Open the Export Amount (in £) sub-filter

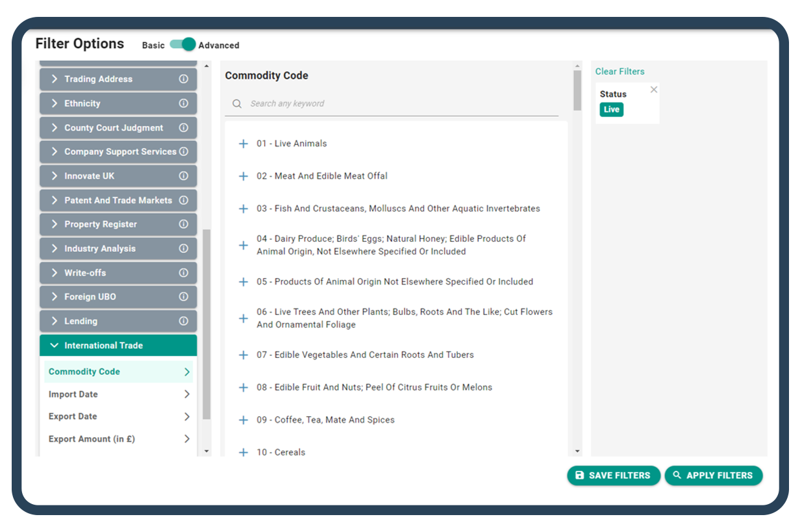pos(119,439)
